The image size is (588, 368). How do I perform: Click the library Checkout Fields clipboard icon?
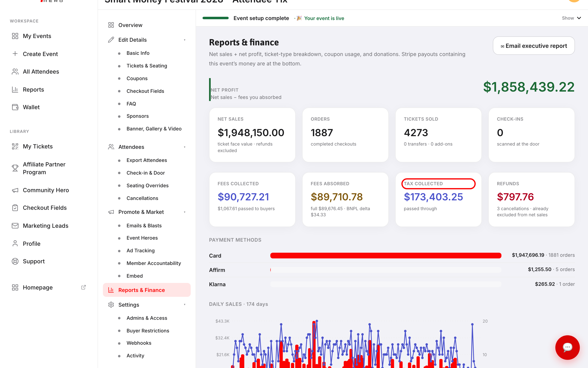click(x=15, y=208)
